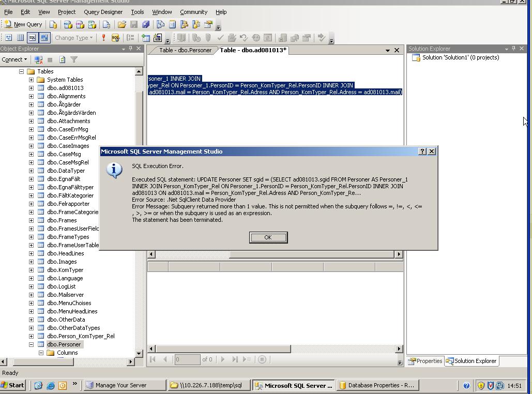
Task: Click Internet Explorer quick launch icon
Action: pos(51,386)
